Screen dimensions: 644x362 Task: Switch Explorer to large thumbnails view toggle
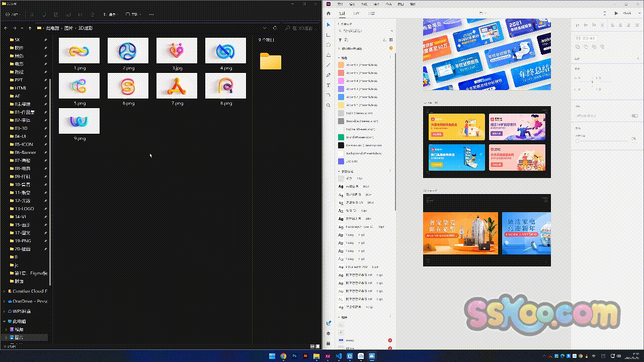(x=317, y=346)
